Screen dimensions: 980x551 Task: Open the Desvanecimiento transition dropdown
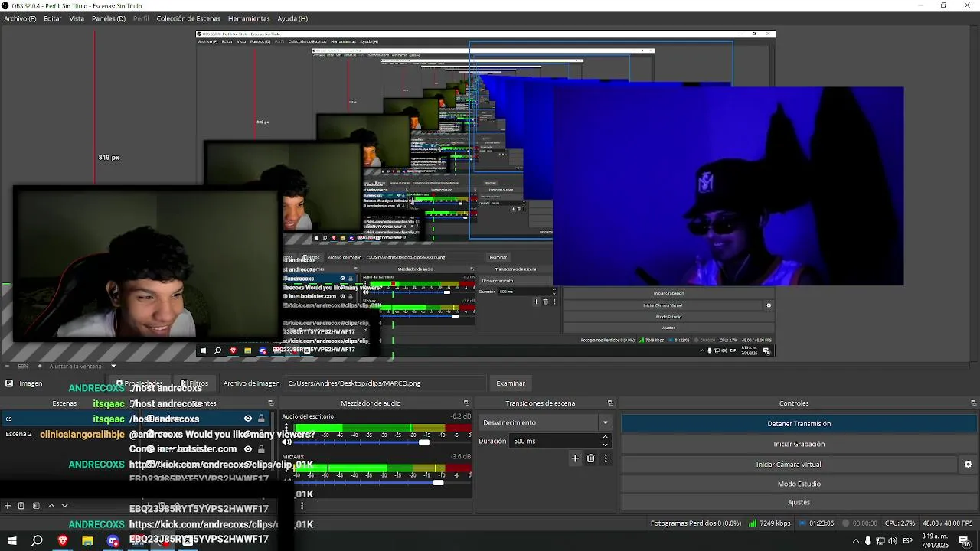click(x=545, y=422)
